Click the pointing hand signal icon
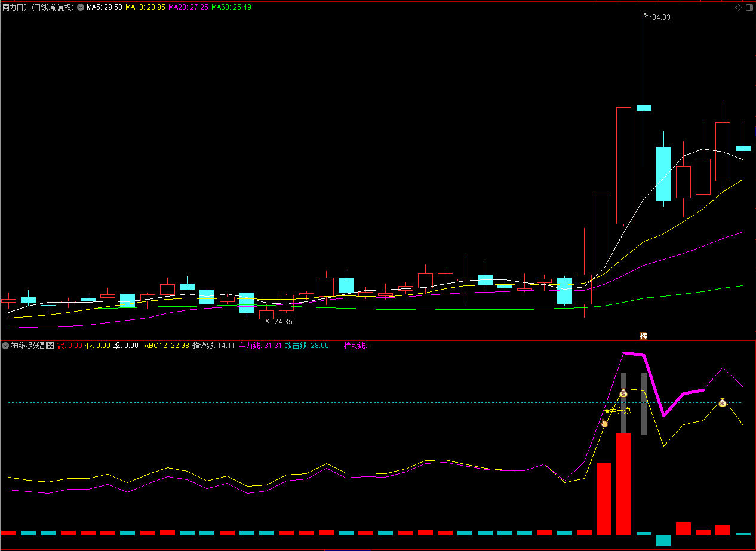 point(604,423)
